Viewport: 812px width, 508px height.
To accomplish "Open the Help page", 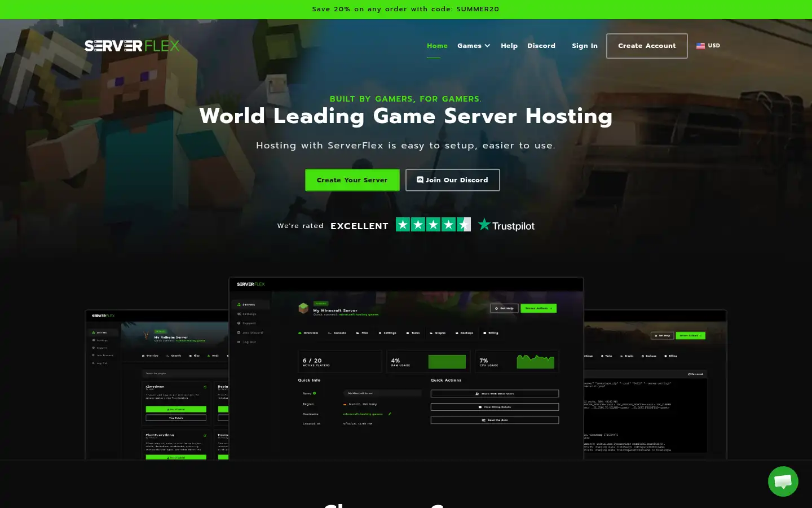I will pyautogui.click(x=509, y=46).
